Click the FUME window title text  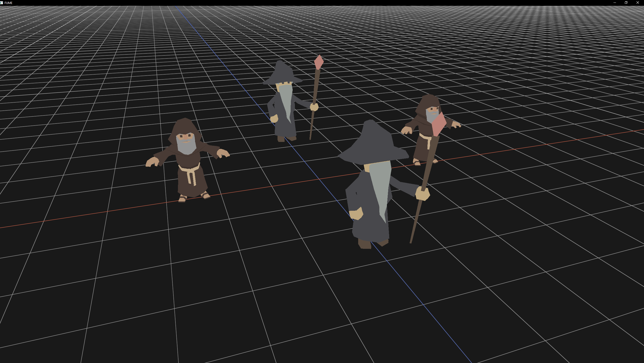click(9, 3)
